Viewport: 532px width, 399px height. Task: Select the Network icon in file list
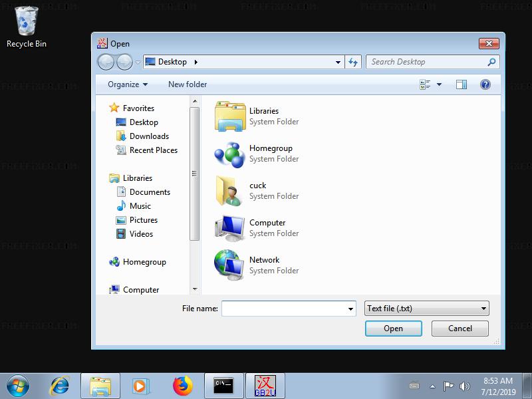point(229,265)
